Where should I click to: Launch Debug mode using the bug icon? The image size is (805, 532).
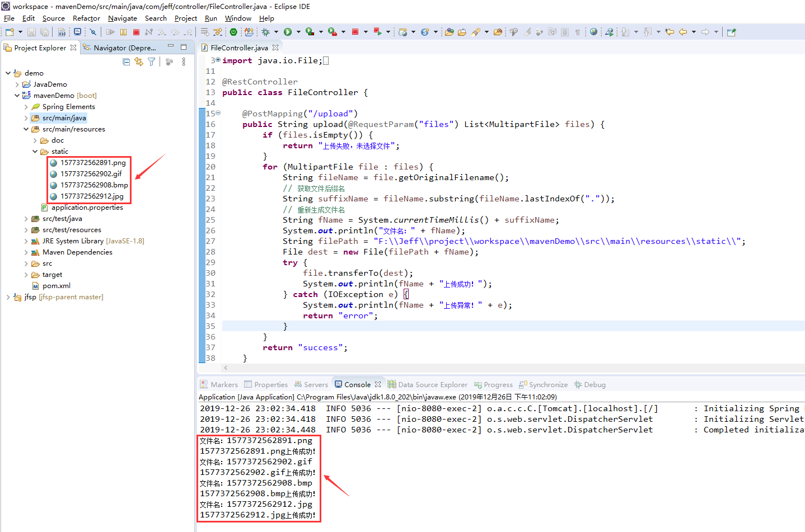pyautogui.click(x=265, y=32)
